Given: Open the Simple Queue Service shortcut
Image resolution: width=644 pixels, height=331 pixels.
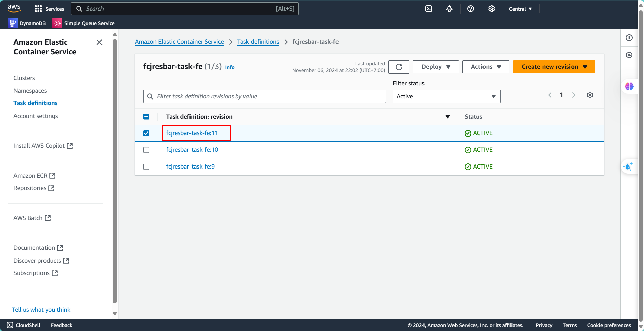Looking at the screenshot, I should click(x=84, y=23).
